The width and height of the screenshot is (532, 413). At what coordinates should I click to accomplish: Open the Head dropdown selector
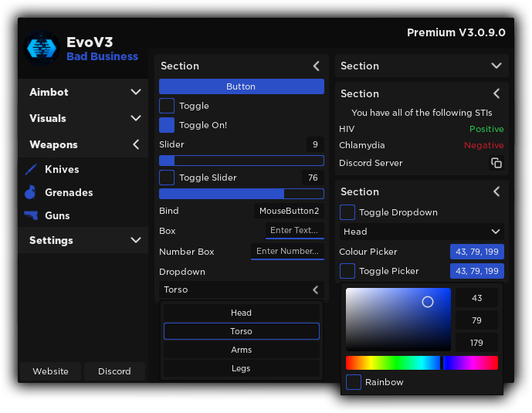click(x=422, y=232)
